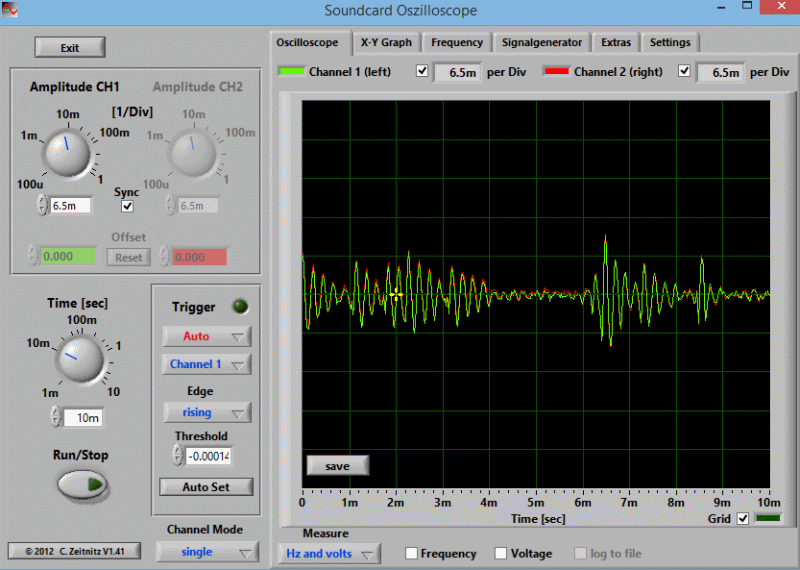Open the Signalgenerator tab
The height and width of the screenshot is (570, 800).
(x=541, y=43)
